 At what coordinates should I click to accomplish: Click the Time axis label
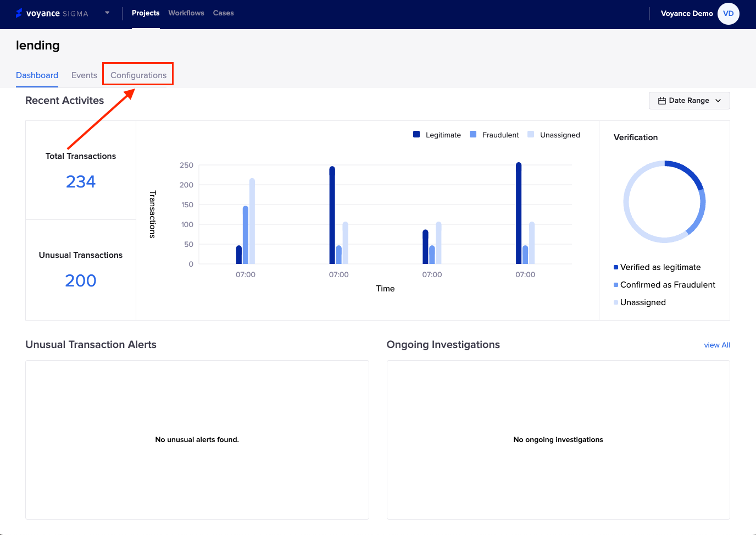385,289
